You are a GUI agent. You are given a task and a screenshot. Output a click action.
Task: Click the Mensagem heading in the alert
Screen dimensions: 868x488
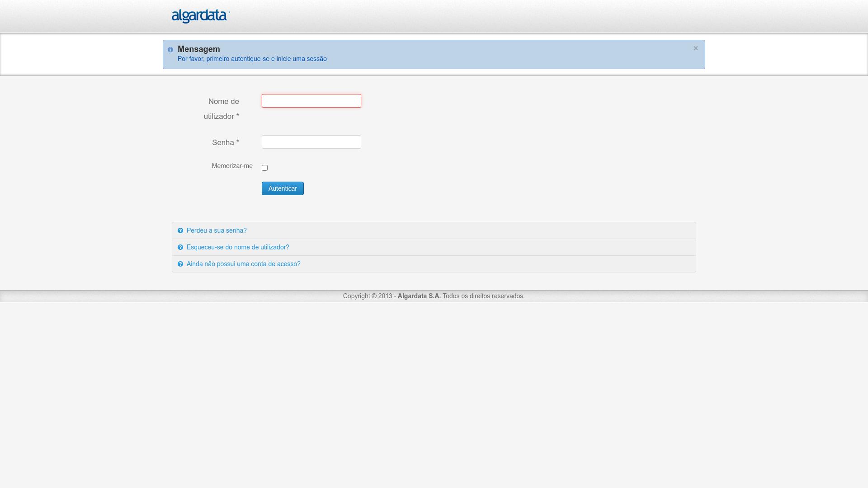pos(198,49)
